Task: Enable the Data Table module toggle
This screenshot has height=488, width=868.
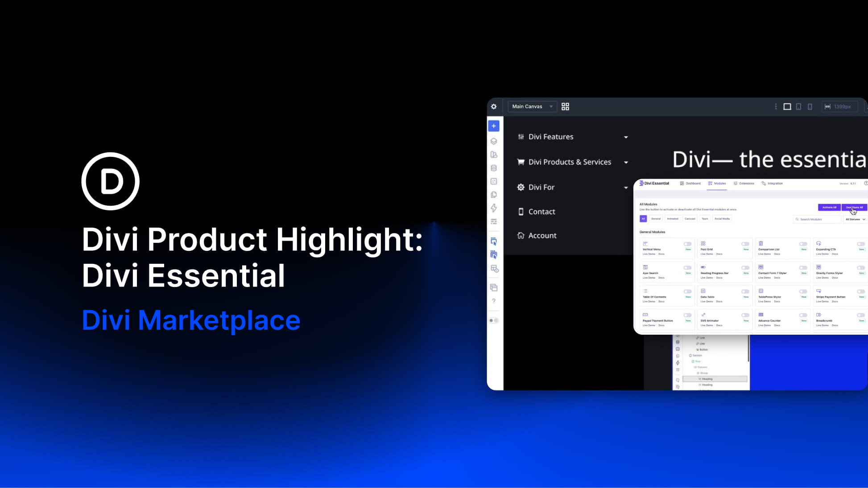Action: [745, 291]
